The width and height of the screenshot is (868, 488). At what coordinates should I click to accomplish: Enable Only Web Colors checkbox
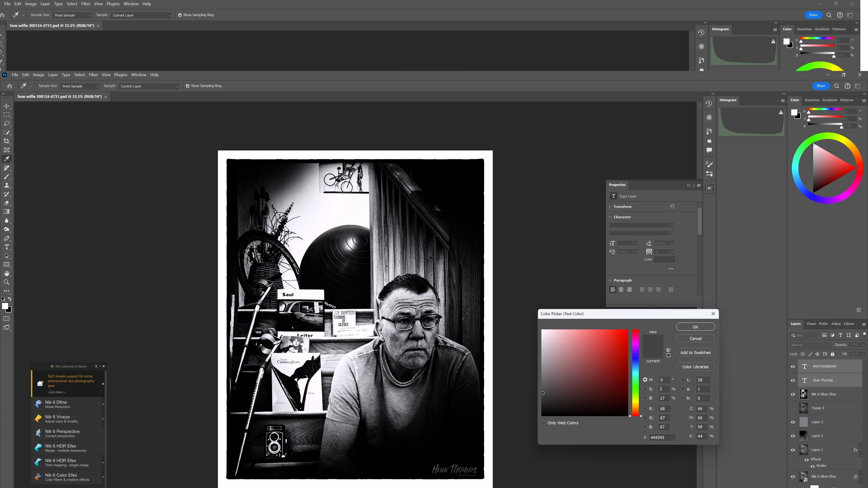click(543, 423)
